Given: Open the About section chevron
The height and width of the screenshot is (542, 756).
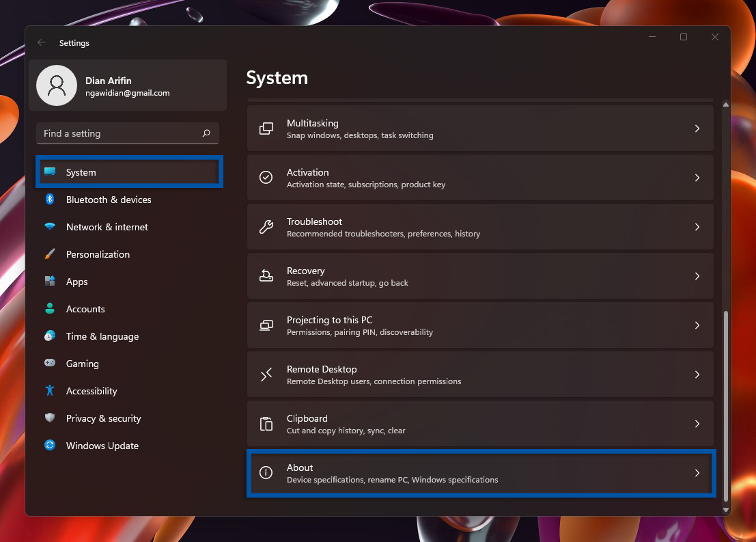Looking at the screenshot, I should click(x=697, y=472).
